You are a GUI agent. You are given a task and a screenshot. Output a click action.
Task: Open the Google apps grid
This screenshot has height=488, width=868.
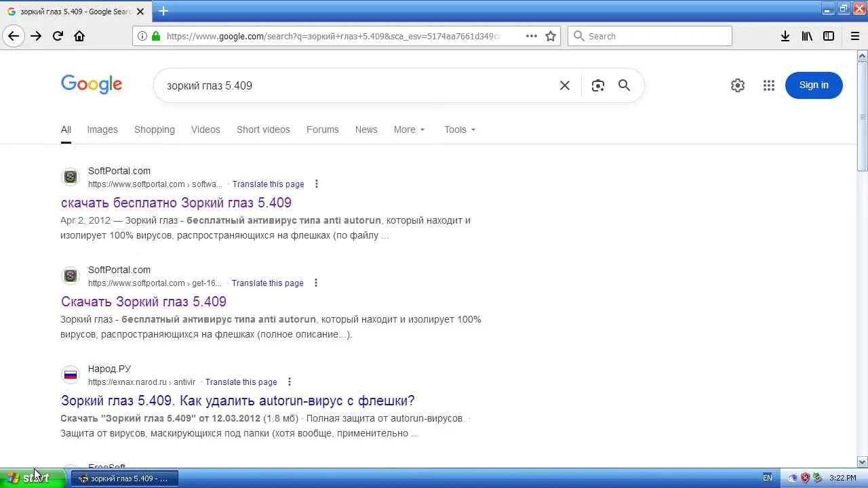(768, 85)
